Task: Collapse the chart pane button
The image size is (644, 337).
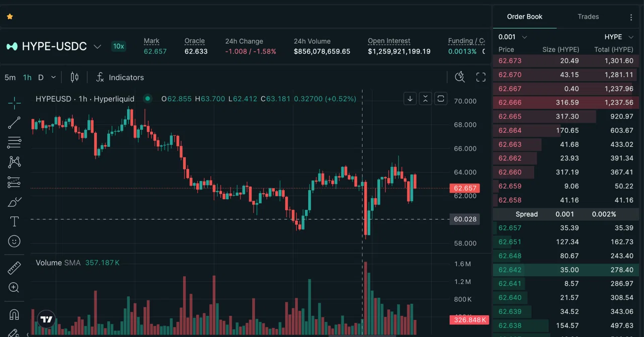Action: pyautogui.click(x=425, y=99)
